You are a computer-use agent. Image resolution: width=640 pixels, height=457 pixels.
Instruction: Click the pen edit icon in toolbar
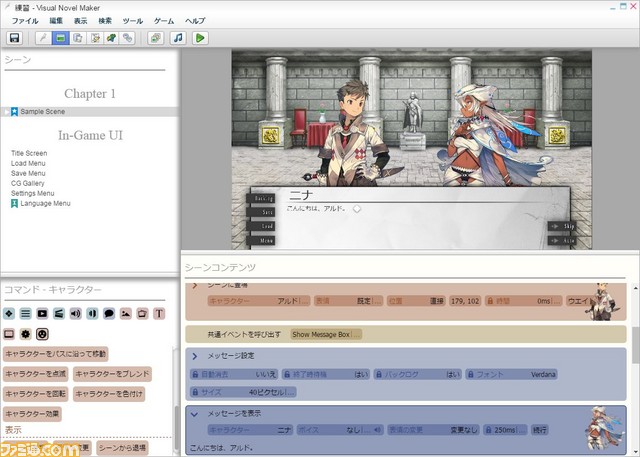(x=43, y=38)
